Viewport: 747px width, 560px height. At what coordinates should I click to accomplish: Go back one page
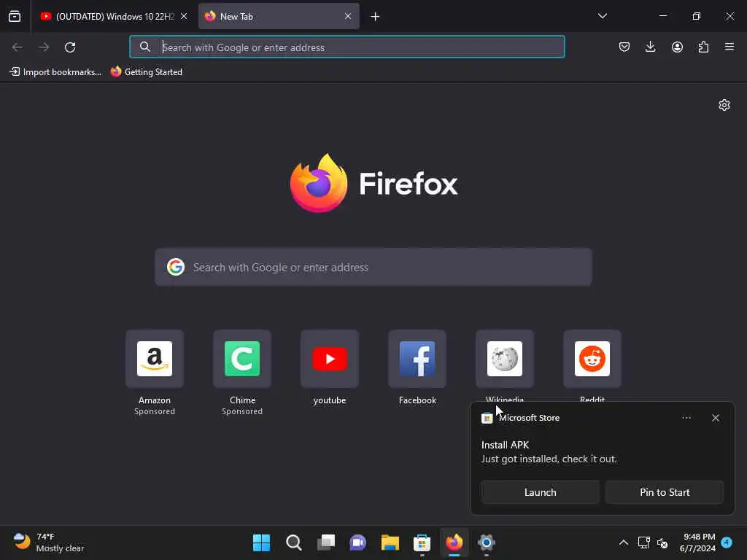[18, 47]
